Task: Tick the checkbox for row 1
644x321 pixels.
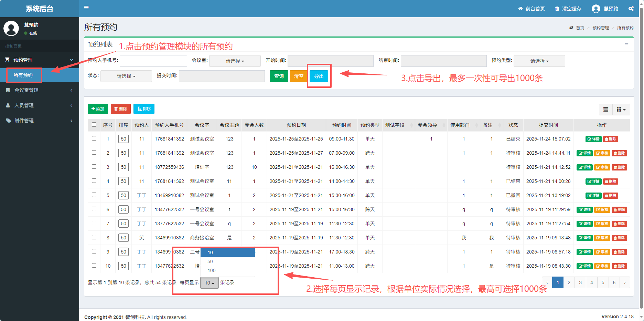Action: [94, 138]
